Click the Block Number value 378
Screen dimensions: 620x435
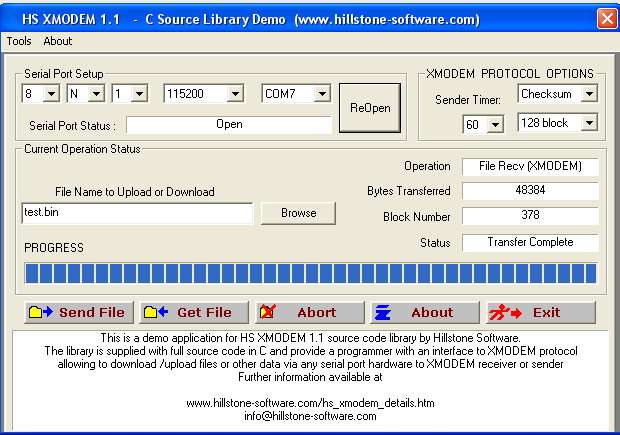pyautogui.click(x=530, y=216)
